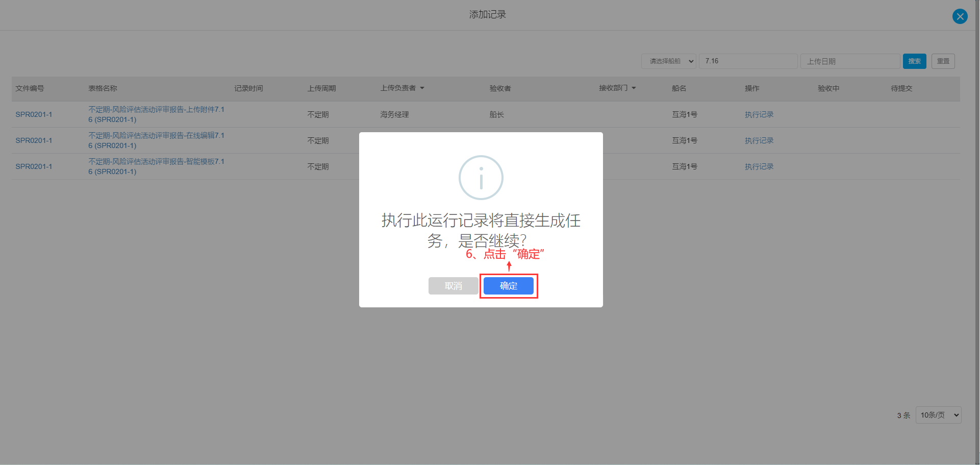This screenshot has width=980, height=465.
Task: Click the 上传日期 date input field
Action: click(850, 61)
